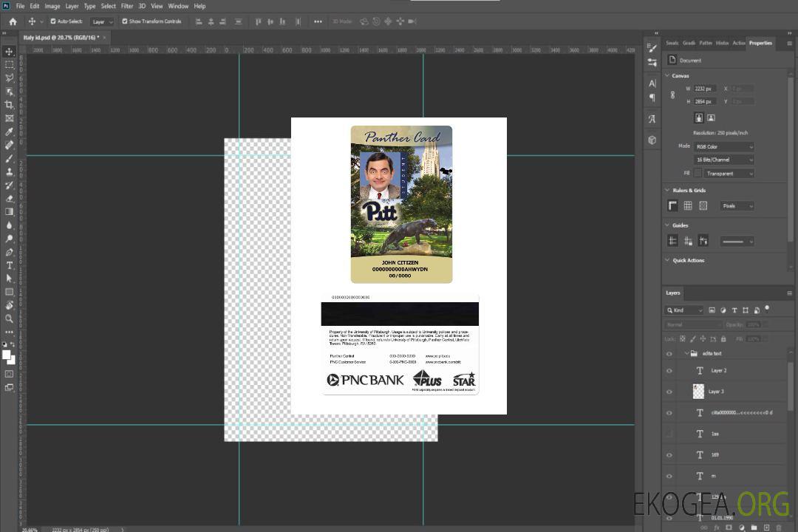The width and height of the screenshot is (798, 532).
Task: Collapse the 'edite text' layer group
Action: coord(686,353)
